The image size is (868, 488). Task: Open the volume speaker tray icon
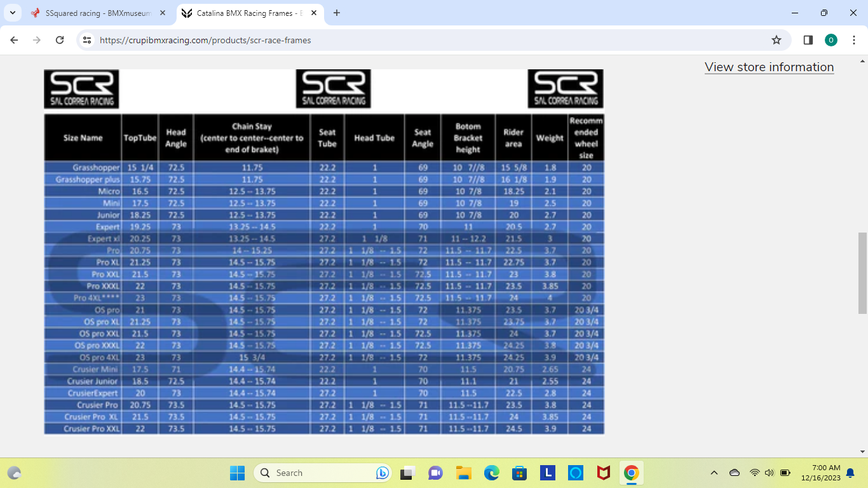click(x=770, y=473)
